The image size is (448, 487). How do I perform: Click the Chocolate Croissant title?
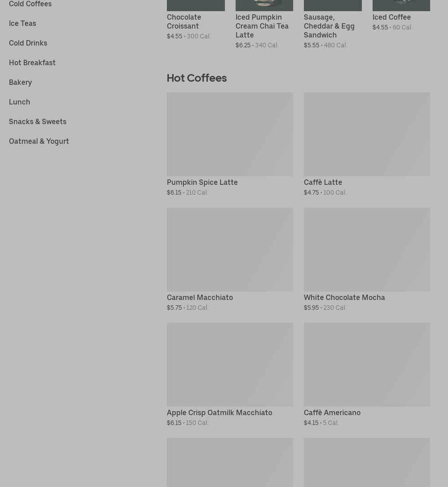click(184, 21)
